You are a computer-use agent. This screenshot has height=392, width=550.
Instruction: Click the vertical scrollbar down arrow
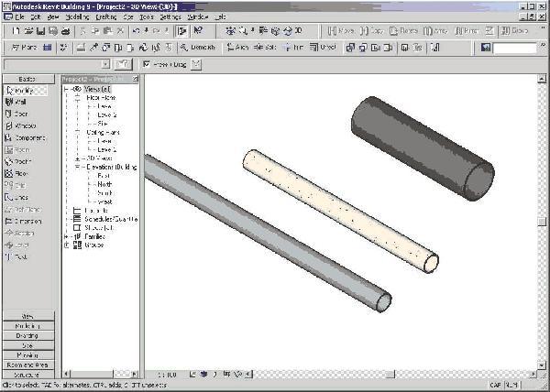[x=542, y=365]
